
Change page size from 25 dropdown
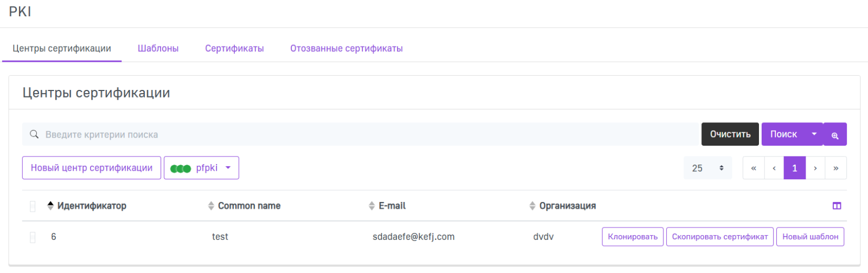707,168
